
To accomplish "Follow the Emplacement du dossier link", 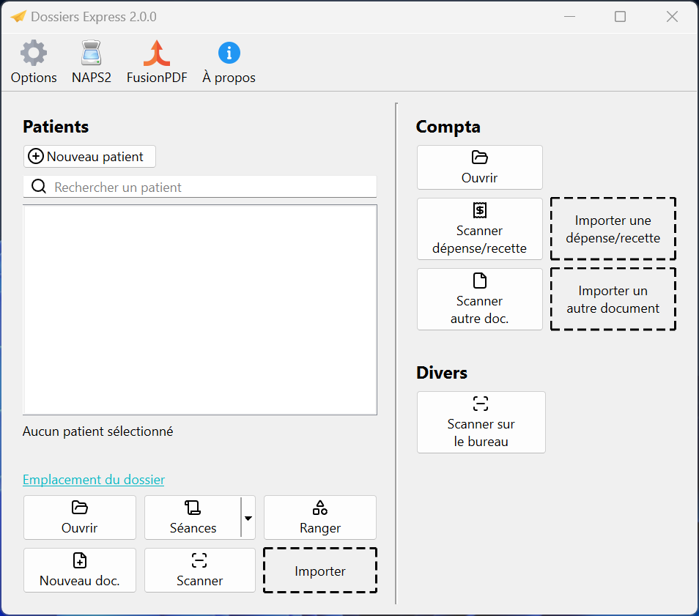I will click(x=94, y=480).
